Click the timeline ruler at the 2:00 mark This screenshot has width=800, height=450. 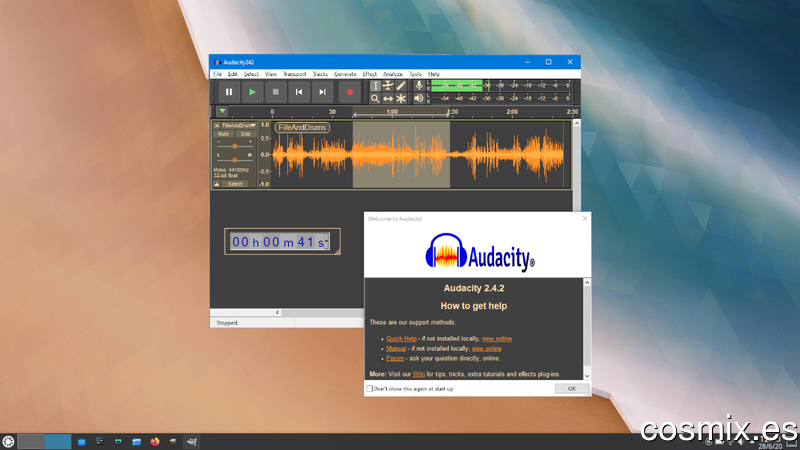(512, 112)
